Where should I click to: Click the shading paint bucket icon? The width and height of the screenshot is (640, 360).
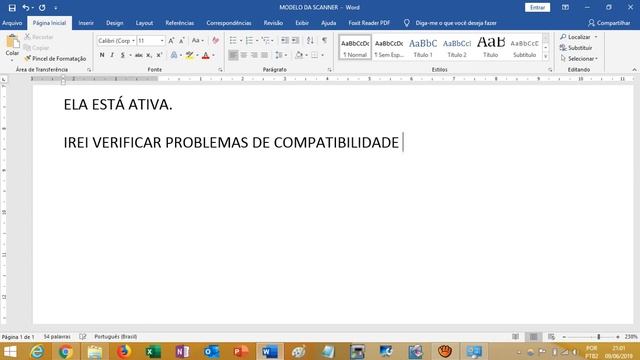click(x=299, y=55)
